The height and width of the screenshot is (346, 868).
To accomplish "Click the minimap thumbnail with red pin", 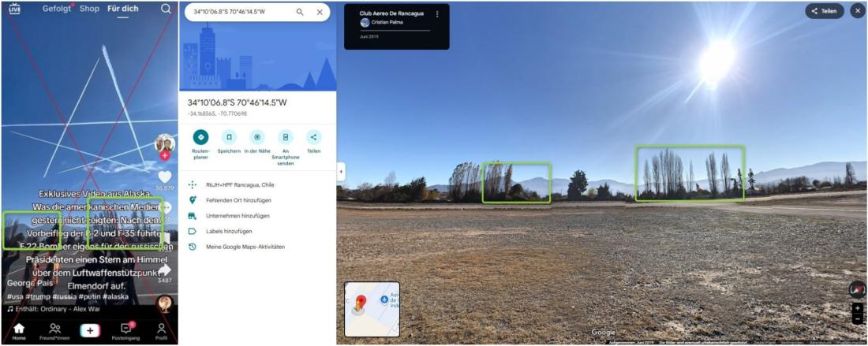I will click(372, 310).
